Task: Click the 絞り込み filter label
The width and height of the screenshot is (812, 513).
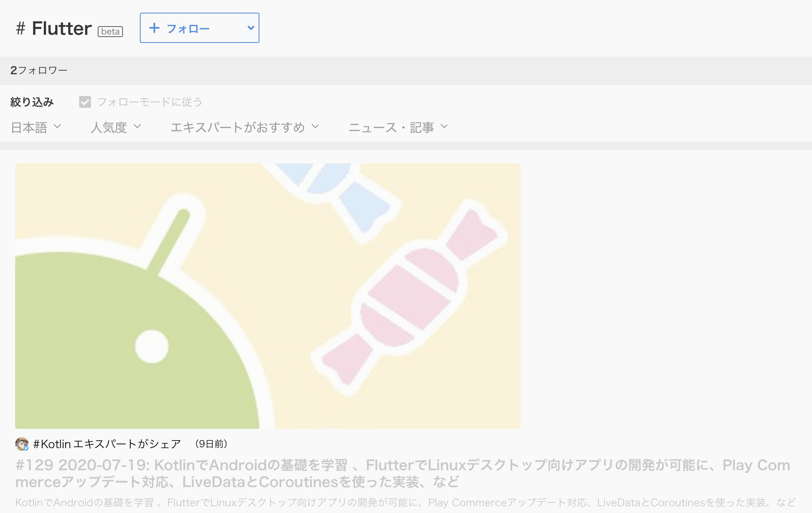Action: [x=32, y=102]
